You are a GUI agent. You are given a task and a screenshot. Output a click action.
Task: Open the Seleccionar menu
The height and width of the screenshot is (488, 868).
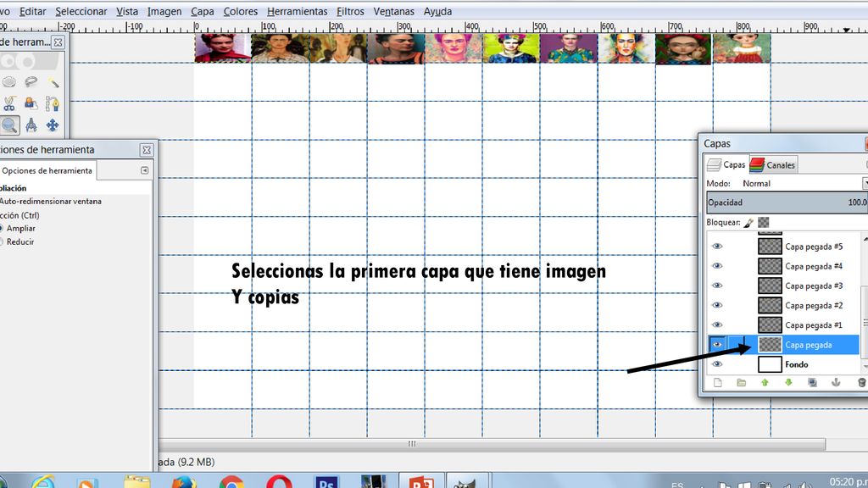(81, 11)
